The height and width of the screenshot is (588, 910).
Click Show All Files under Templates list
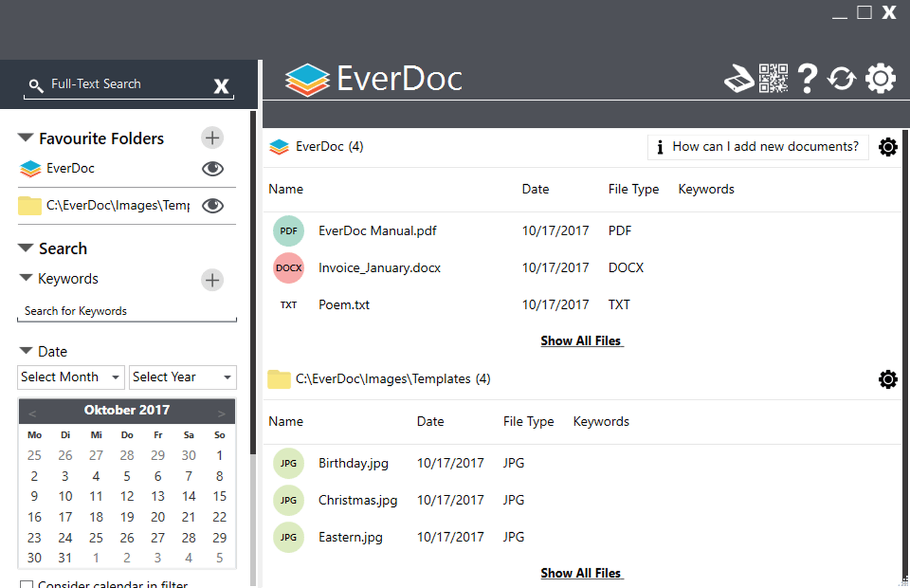tap(581, 573)
